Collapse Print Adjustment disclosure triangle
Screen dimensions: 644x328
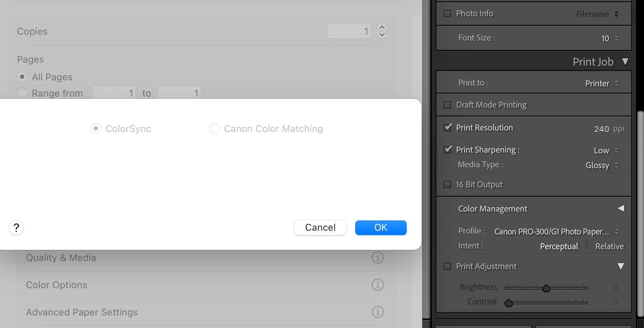pos(621,266)
